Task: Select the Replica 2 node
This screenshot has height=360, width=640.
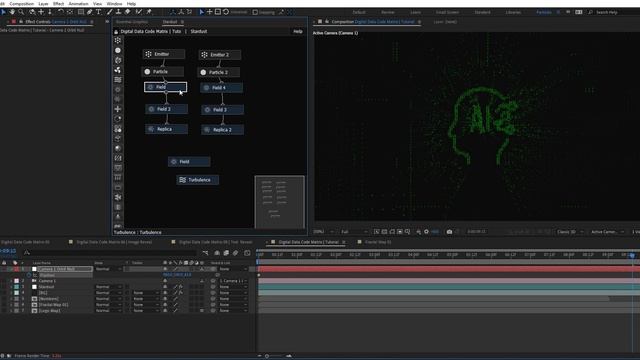Action: [223, 130]
